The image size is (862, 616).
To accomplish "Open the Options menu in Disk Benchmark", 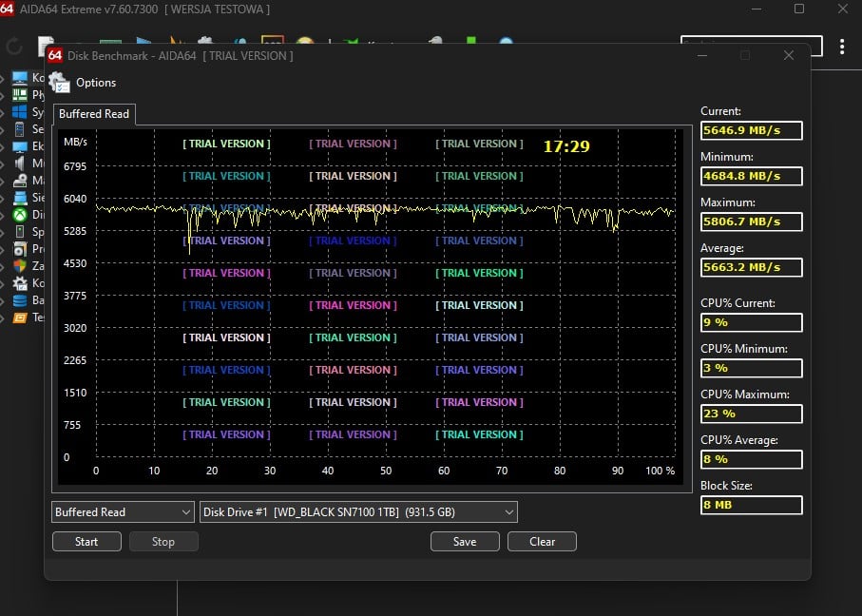I will tap(84, 83).
